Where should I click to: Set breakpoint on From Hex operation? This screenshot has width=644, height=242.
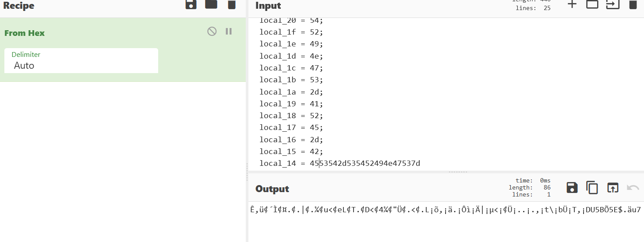(229, 31)
